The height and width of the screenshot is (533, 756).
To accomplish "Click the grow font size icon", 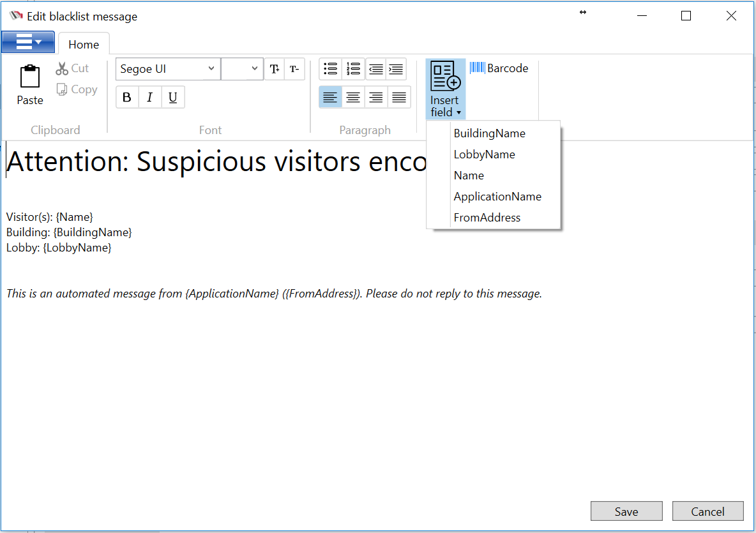I will (x=274, y=69).
